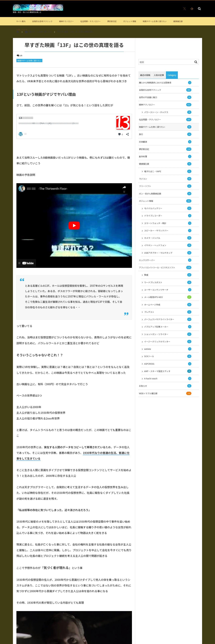The image size is (215, 644).
Task: Open サイト案内 in the navigation menu
Action: click(21, 21)
